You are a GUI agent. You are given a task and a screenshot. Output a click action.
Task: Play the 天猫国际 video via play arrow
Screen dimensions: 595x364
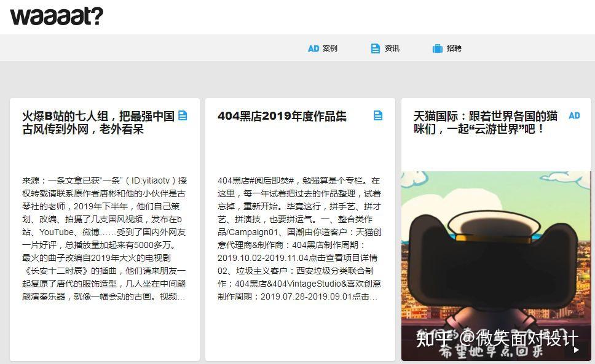point(577,350)
